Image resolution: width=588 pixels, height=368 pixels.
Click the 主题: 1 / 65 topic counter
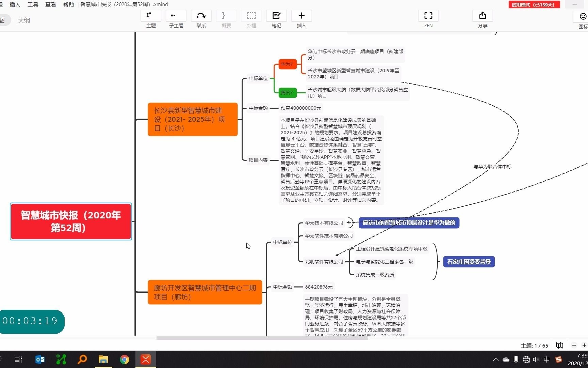coord(534,346)
